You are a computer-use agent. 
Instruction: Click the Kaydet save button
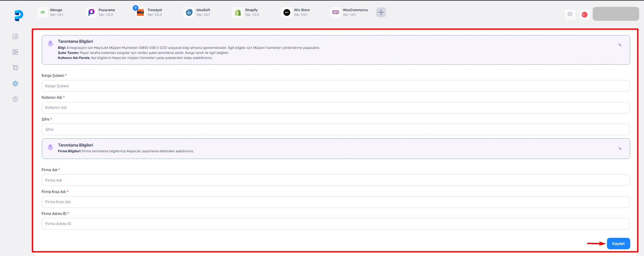pyautogui.click(x=618, y=244)
